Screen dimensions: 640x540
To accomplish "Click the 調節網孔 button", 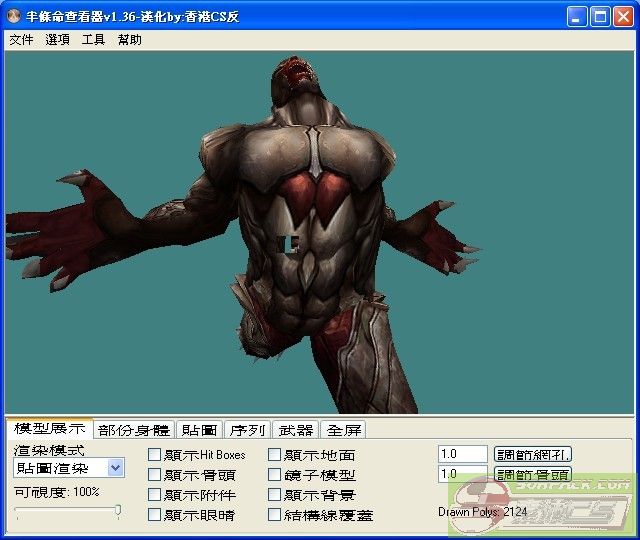I will [534, 454].
